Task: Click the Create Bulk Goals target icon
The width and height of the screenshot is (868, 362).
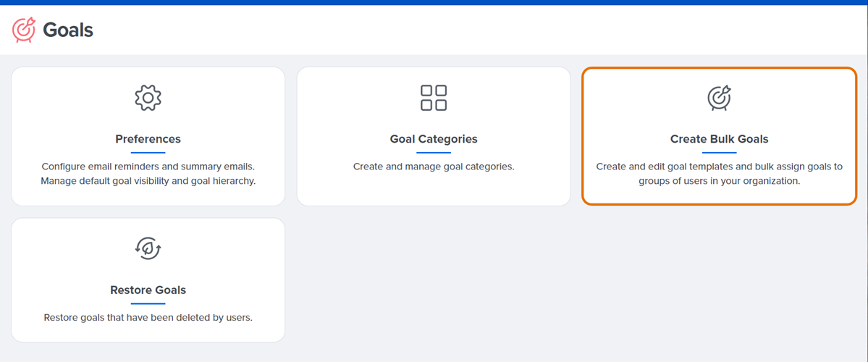Action: (x=719, y=98)
